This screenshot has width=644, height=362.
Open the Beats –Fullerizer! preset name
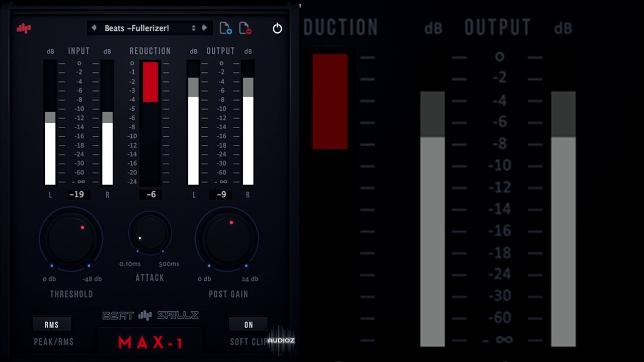pyautogui.click(x=137, y=28)
